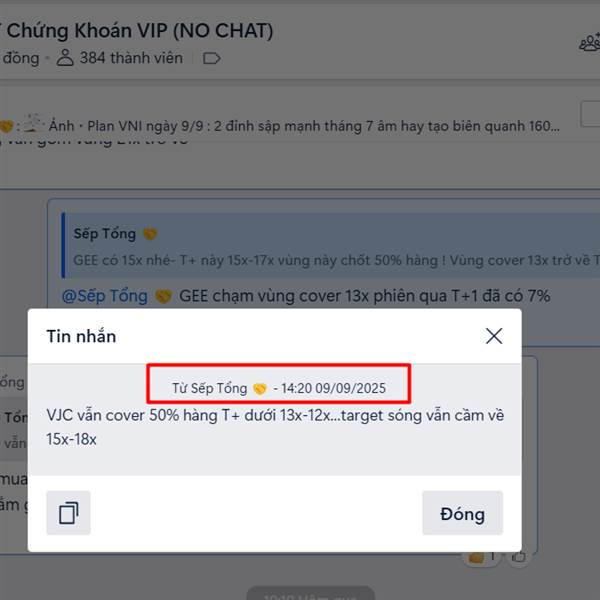Click message GEE chạm vùng cover 13x
Screen dimensions: 600x600
click(365, 296)
